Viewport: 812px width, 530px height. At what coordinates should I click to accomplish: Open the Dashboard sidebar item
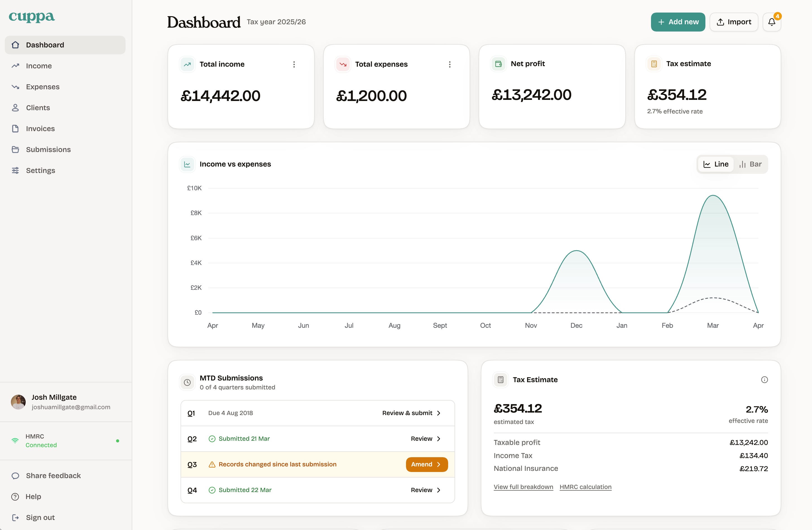[45, 45]
